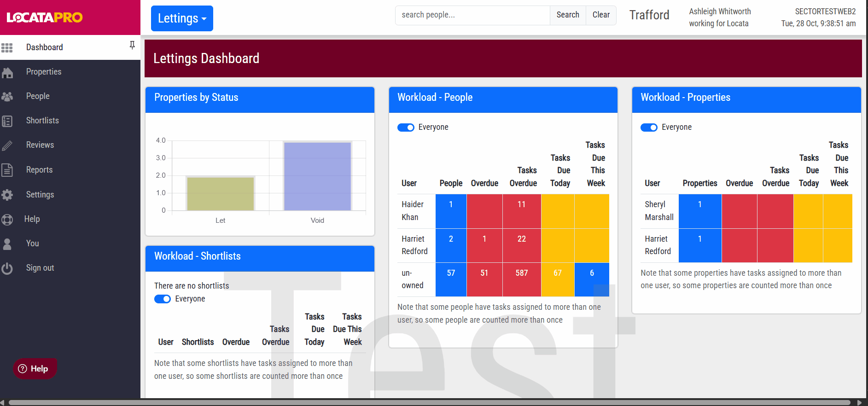Click the Clear button
The image size is (868, 406).
click(601, 15)
